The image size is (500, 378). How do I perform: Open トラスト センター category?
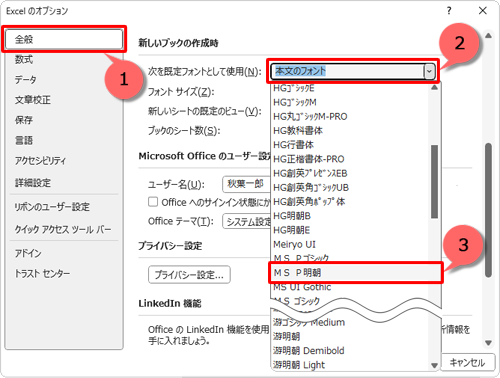tap(42, 274)
